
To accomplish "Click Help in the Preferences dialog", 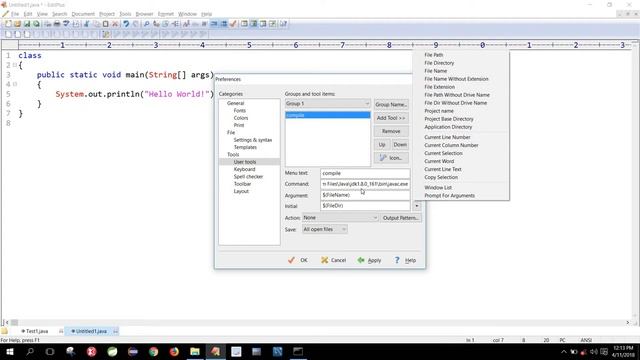I will (405, 260).
